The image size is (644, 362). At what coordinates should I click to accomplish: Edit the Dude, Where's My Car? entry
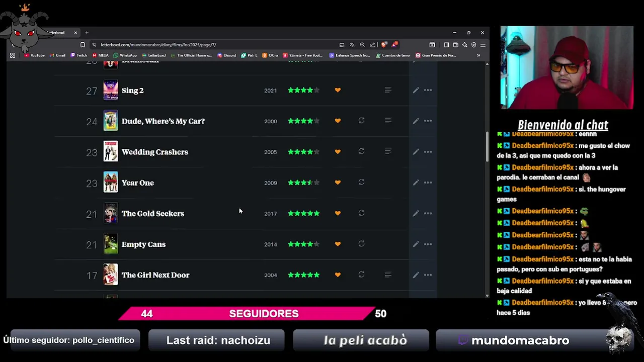pyautogui.click(x=416, y=121)
